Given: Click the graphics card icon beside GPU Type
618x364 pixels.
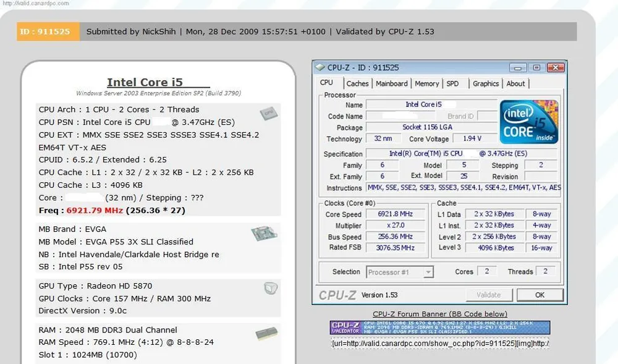Looking at the screenshot, I should click(269, 288).
